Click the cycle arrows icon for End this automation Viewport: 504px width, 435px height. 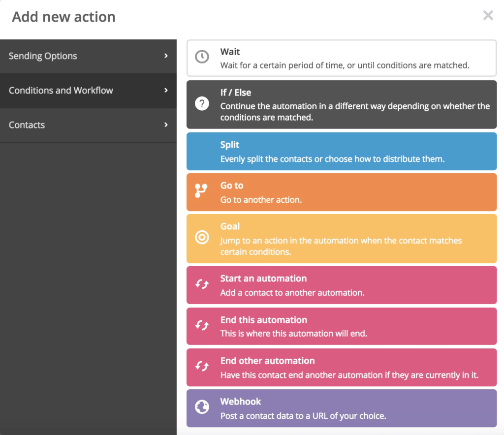pyautogui.click(x=202, y=326)
